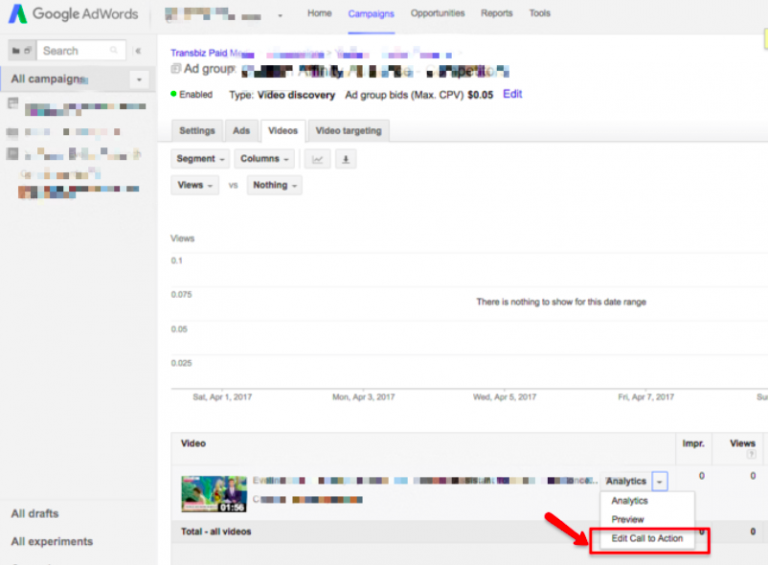Viewport: 768px width, 565px height.
Task: Switch to the Ads tab
Action: coord(241,131)
